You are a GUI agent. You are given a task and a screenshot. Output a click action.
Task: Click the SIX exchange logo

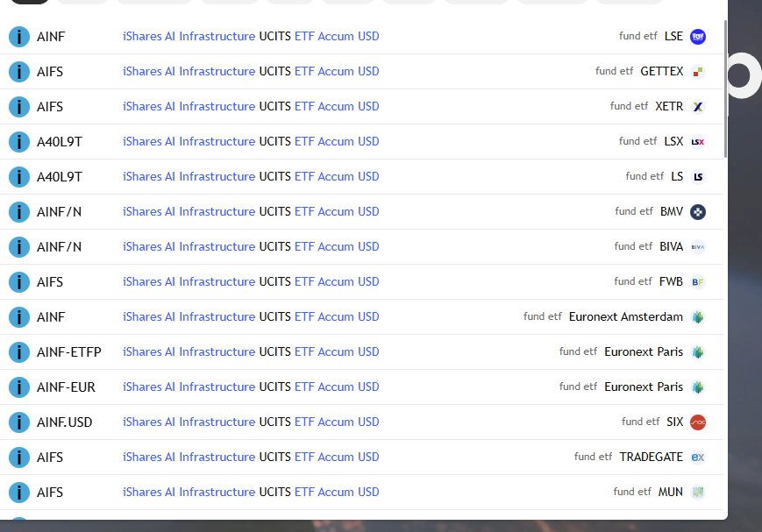pyautogui.click(x=698, y=422)
